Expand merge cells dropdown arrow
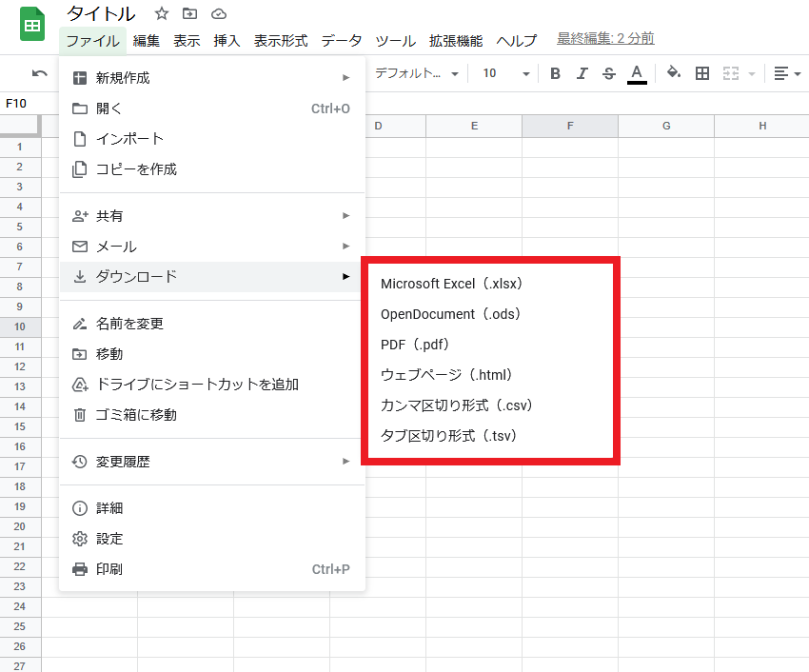Viewport: 809px width, 672px height. 752,74
